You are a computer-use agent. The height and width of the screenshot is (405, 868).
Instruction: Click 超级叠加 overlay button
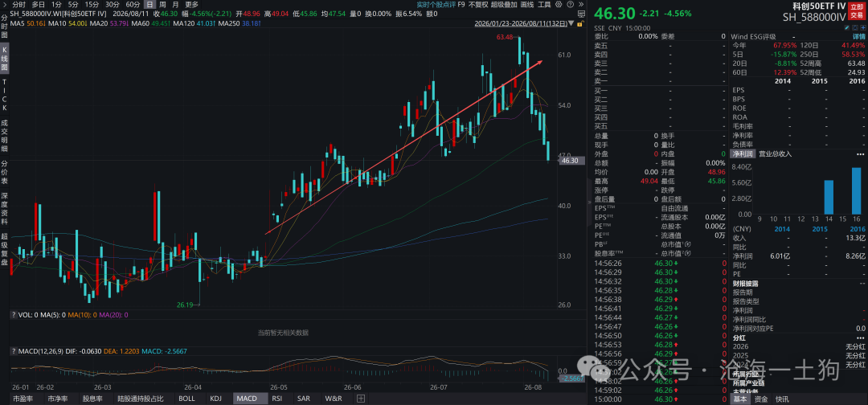[x=504, y=5]
